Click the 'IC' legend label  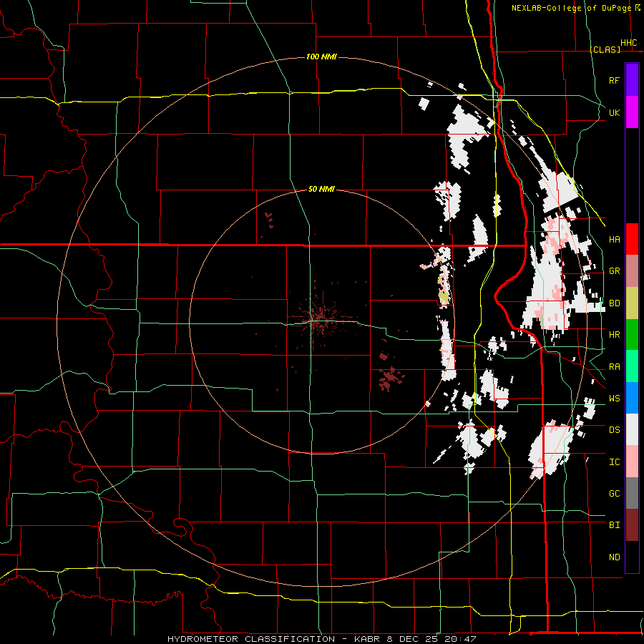(614, 462)
